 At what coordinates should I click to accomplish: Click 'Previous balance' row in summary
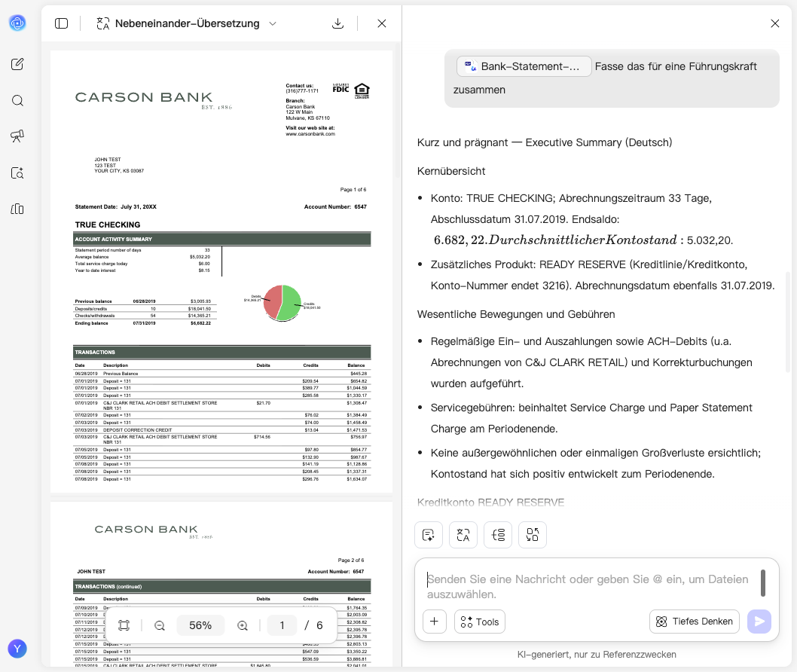coord(145,301)
